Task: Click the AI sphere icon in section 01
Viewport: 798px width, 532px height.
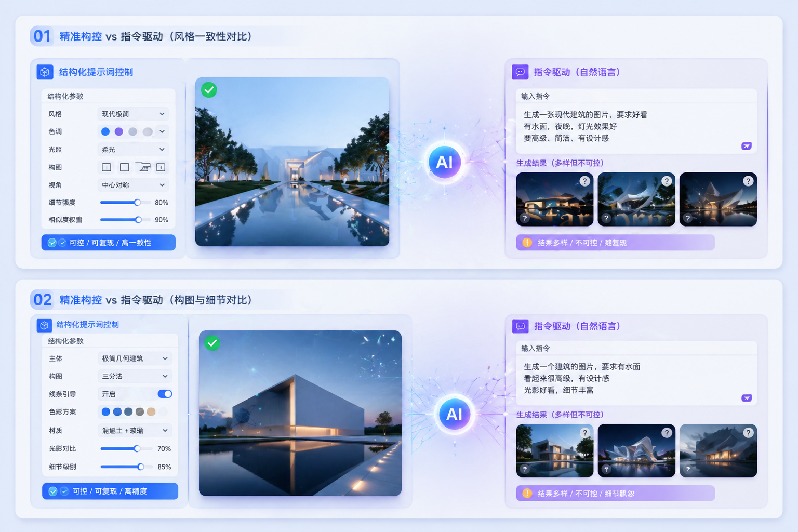Action: (x=444, y=162)
